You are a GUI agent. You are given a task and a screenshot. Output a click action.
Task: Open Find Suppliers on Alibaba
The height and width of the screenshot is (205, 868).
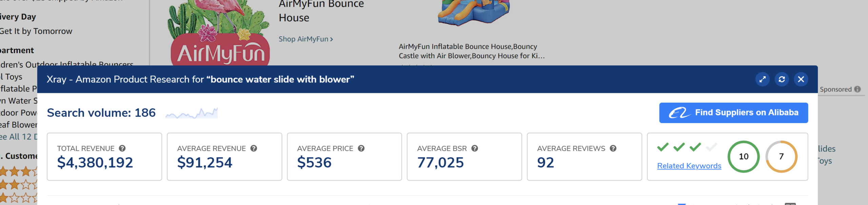733,113
